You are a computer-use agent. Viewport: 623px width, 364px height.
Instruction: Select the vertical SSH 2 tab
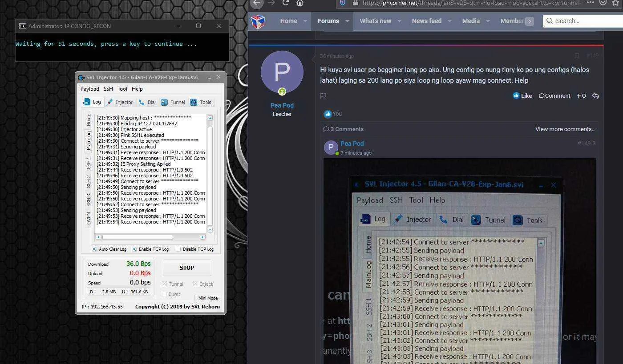(88, 181)
